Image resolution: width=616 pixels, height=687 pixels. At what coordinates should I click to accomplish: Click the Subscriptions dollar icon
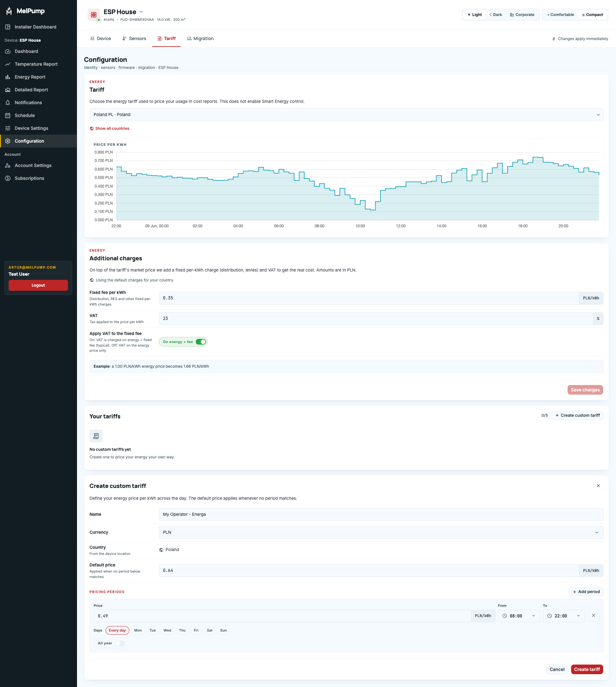point(8,179)
